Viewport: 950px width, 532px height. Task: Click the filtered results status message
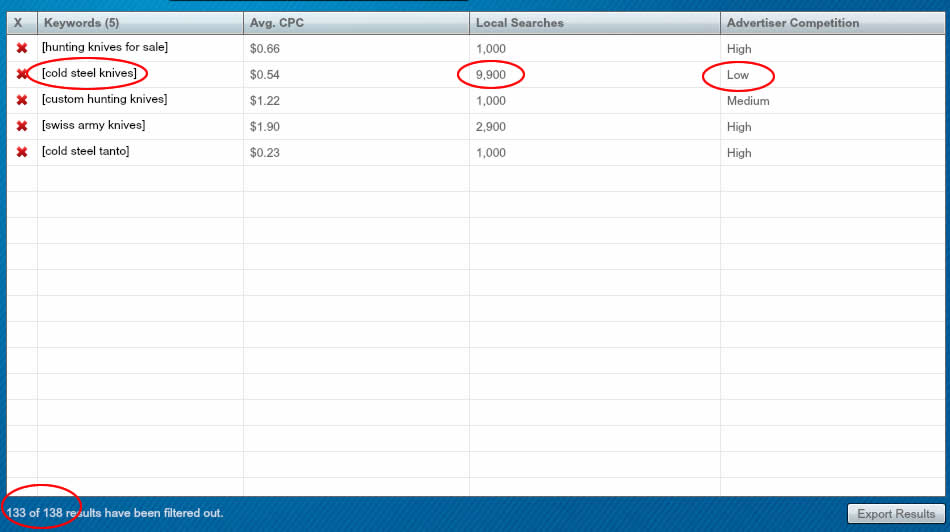click(115, 513)
